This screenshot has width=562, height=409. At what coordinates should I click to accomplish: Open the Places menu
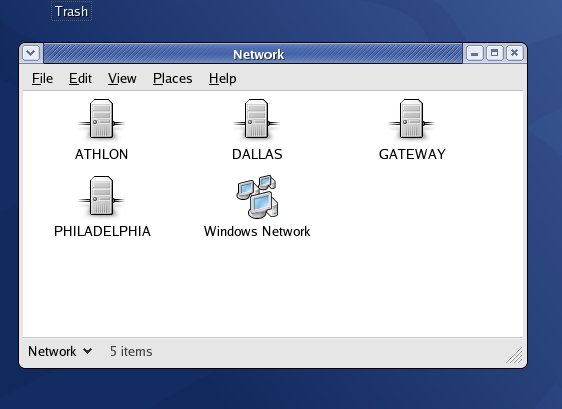172,78
